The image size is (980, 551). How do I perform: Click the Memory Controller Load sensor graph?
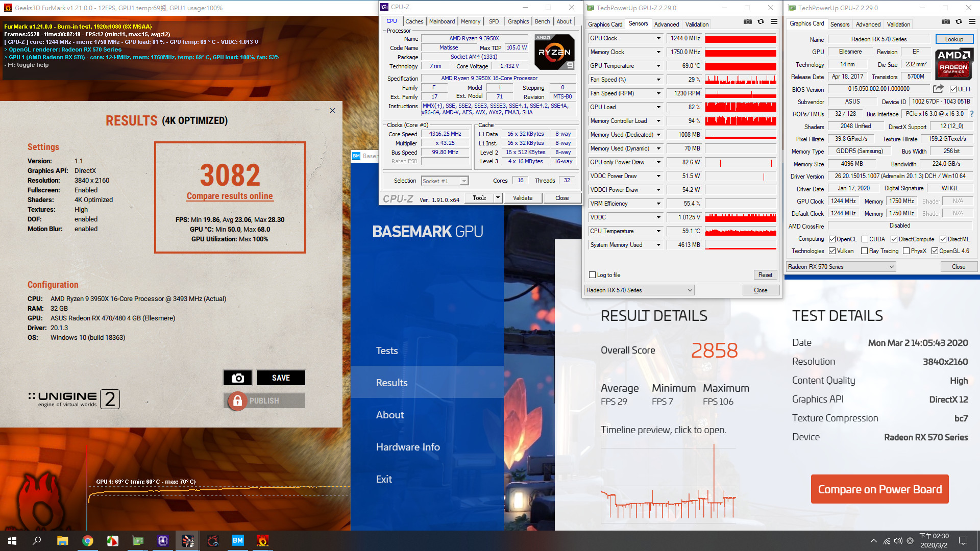pos(741,121)
